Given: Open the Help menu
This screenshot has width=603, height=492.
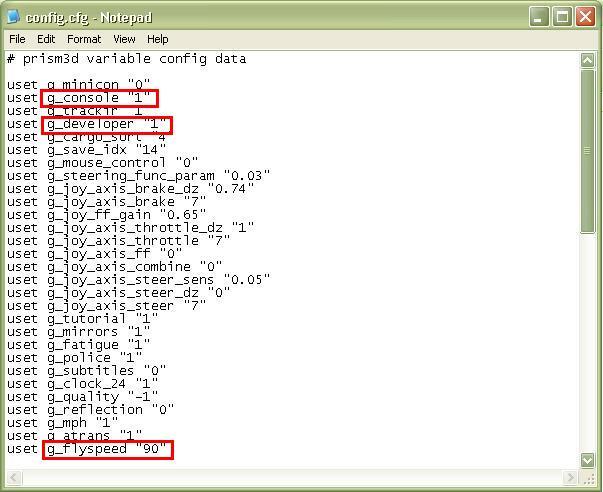Looking at the screenshot, I should [157, 39].
